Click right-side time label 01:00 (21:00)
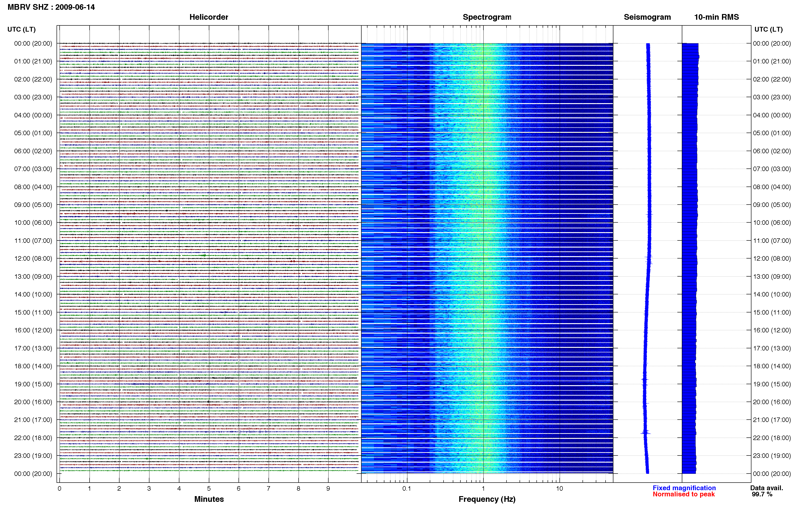This screenshot has width=812, height=508. coord(772,61)
